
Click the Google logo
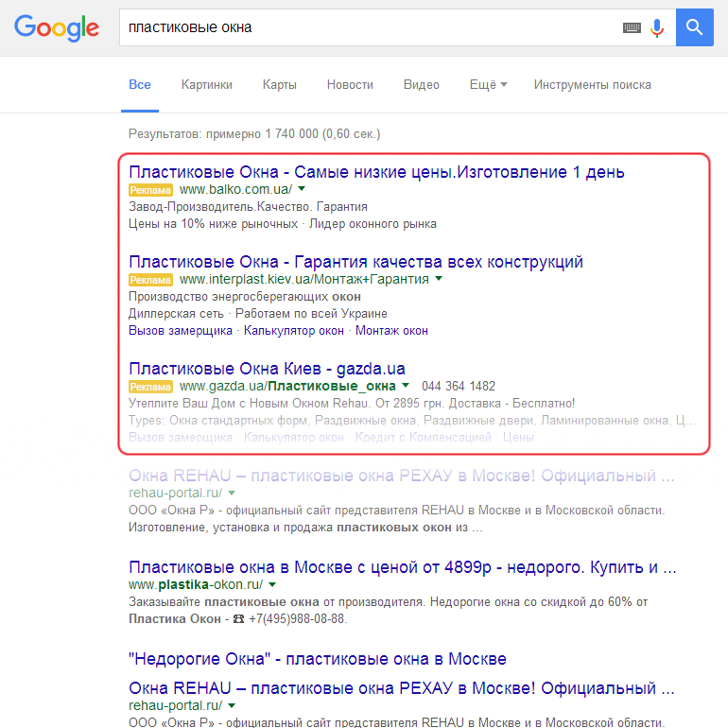(57, 27)
